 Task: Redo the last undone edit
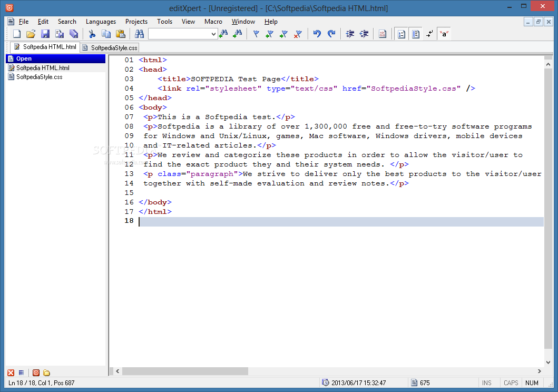331,34
